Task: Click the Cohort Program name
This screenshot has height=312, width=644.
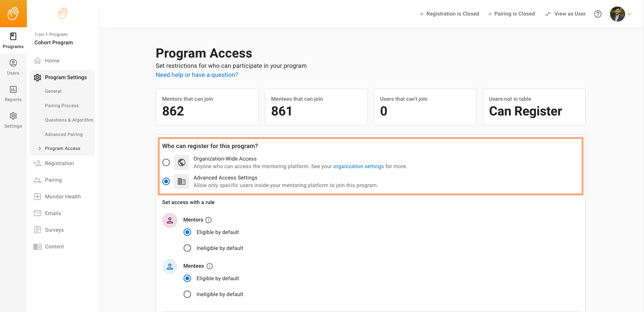Action: coord(54,42)
